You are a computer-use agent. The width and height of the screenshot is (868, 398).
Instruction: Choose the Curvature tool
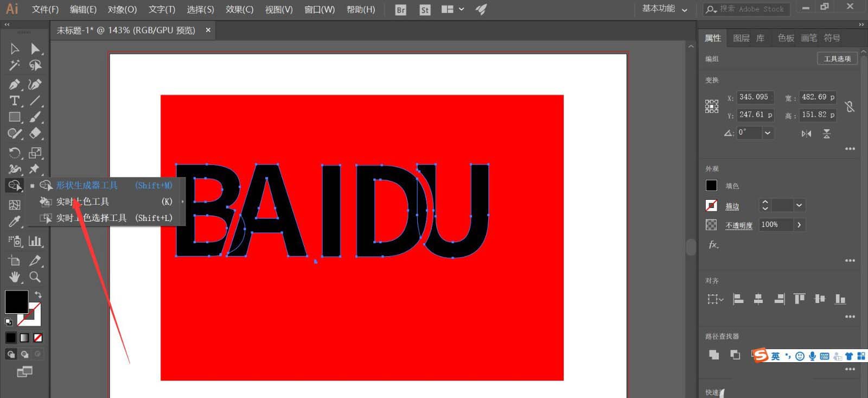pos(35,84)
